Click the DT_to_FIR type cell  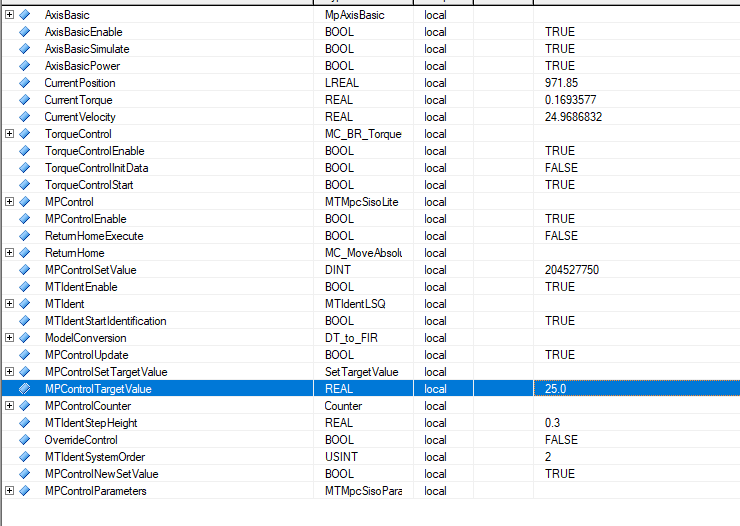click(351, 338)
